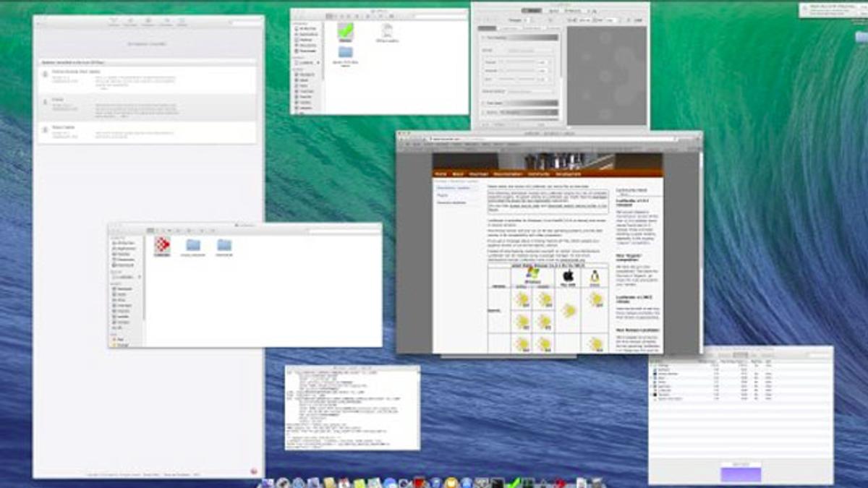
Task: Click the Apple Mac OS logo in table
Action: click(x=569, y=275)
